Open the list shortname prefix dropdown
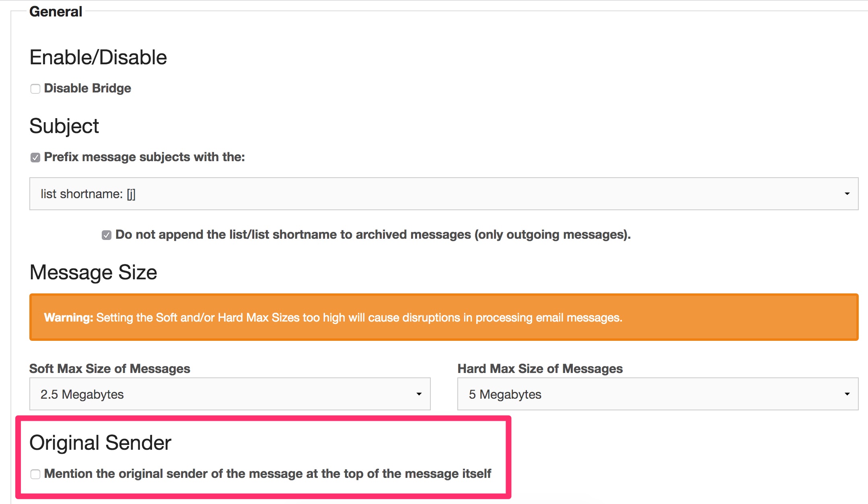The height and width of the screenshot is (504, 868). (444, 194)
